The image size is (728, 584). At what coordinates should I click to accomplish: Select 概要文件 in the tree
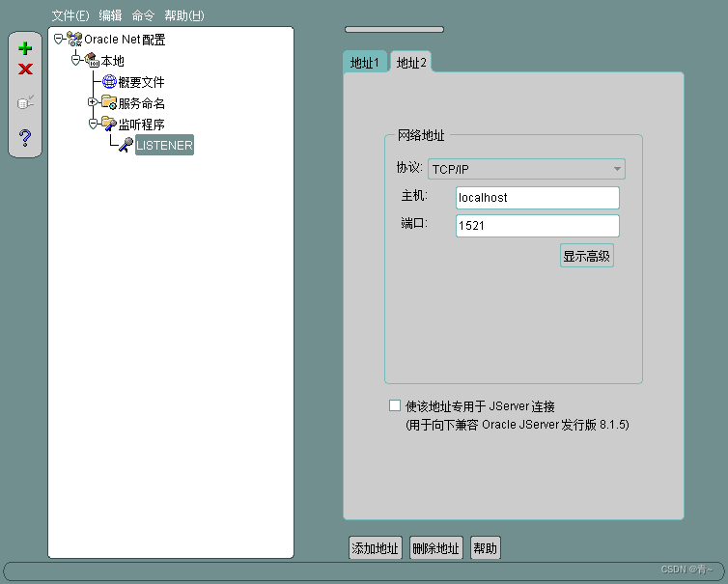(141, 82)
